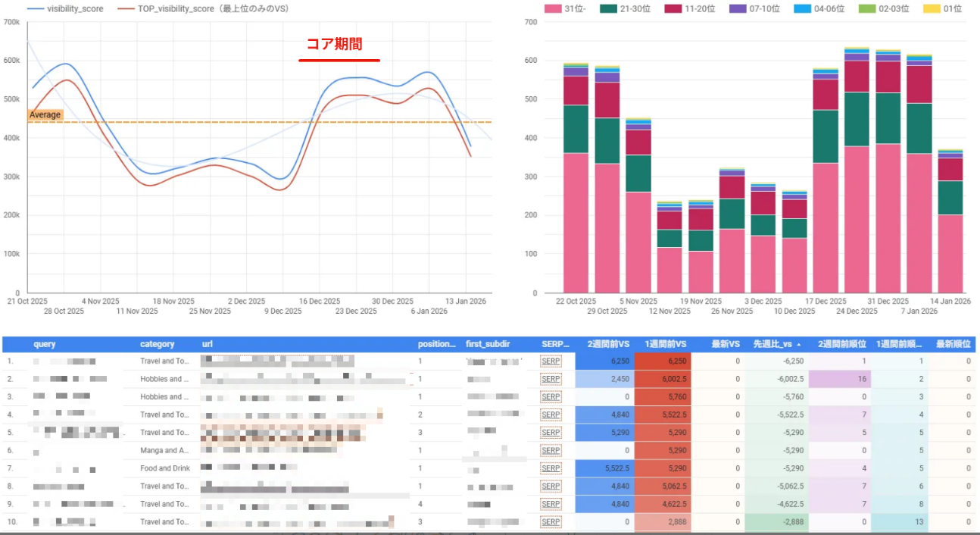Click the orange Average reference line label
This screenshot has width=980, height=535.
(45, 115)
